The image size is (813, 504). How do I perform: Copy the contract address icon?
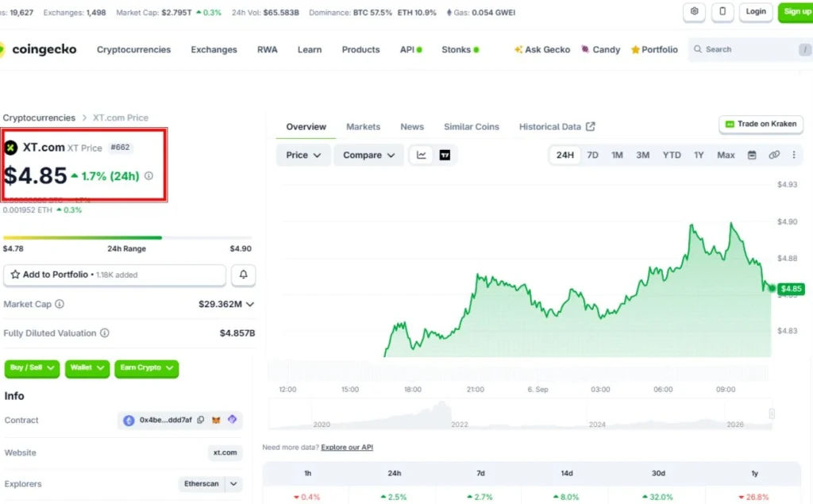(x=201, y=420)
